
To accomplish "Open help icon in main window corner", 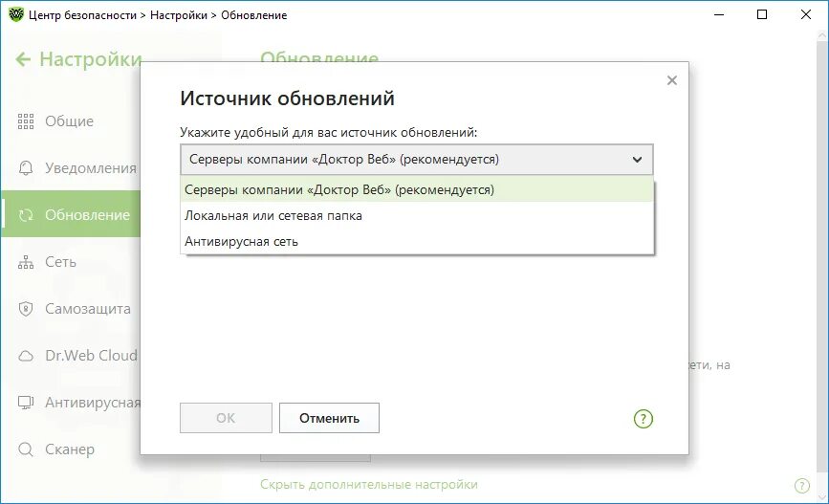I will (x=802, y=486).
